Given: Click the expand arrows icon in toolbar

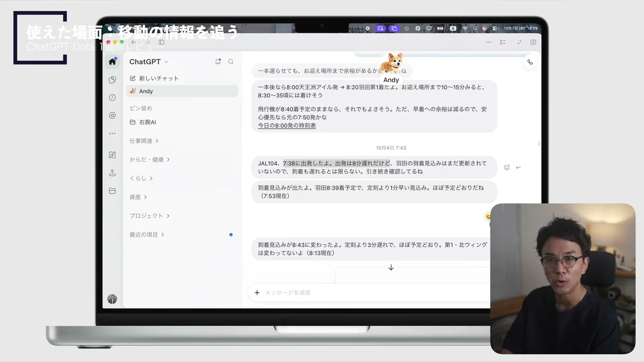Looking at the screenshot, I should point(519,42).
